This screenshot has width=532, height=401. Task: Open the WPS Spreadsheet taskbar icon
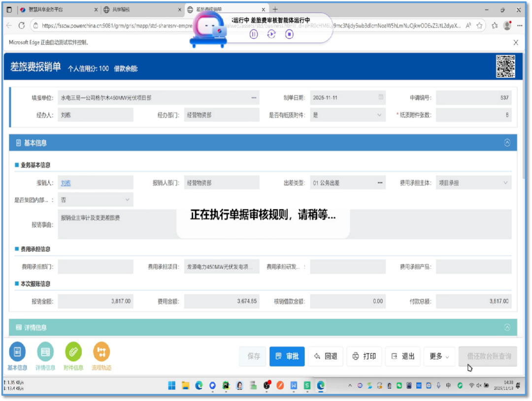tap(307, 385)
